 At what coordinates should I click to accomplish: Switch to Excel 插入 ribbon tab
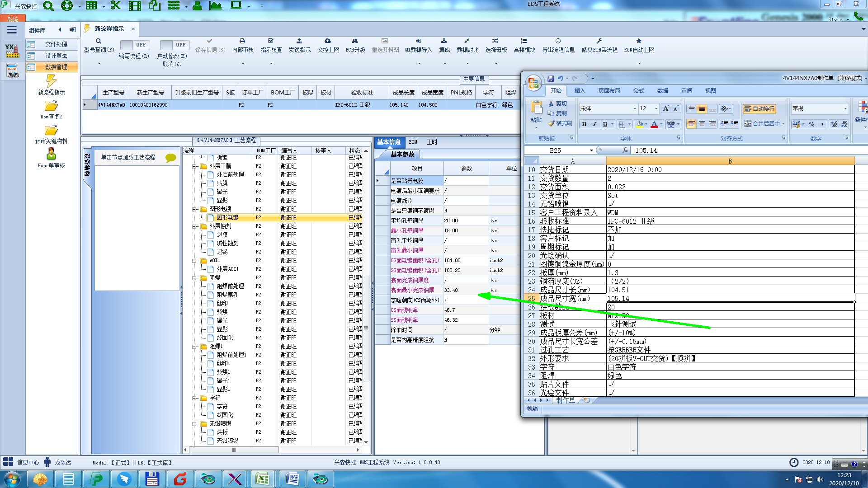coord(579,91)
